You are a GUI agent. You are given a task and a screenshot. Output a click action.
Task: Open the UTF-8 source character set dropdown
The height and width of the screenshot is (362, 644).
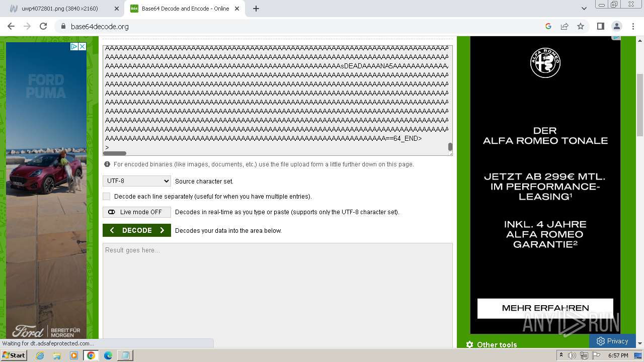[x=137, y=181]
